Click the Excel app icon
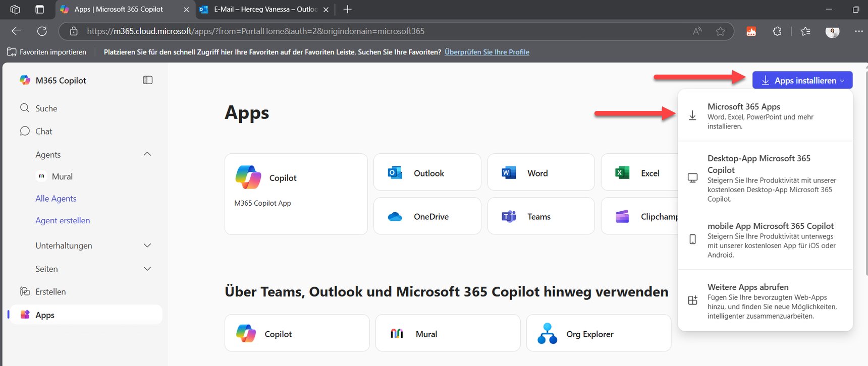 coord(623,173)
